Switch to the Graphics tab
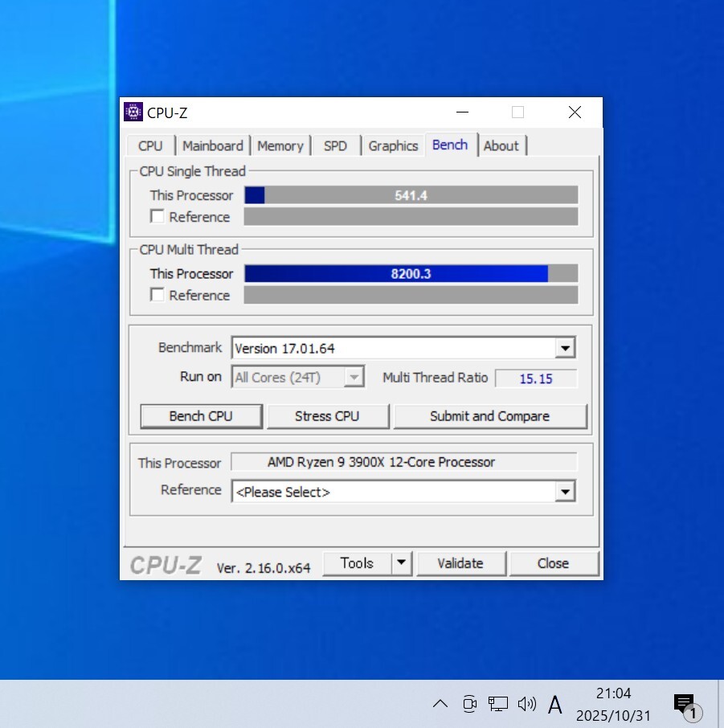The width and height of the screenshot is (724, 728). click(x=393, y=146)
